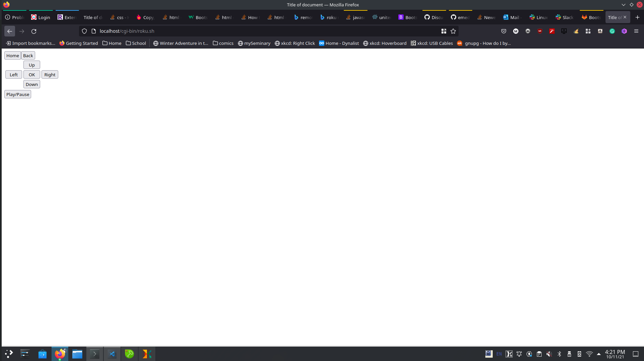Open the Home - Dynalist bookmark

[339, 43]
